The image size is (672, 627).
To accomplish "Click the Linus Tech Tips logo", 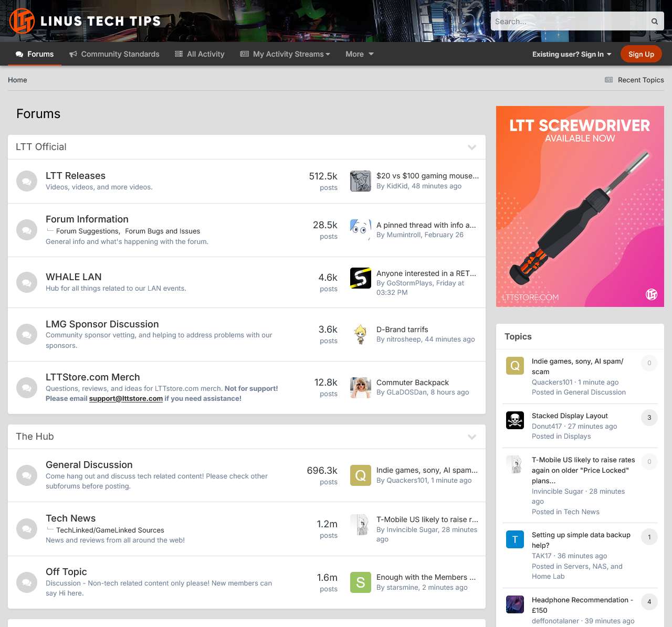I will 85,21.
